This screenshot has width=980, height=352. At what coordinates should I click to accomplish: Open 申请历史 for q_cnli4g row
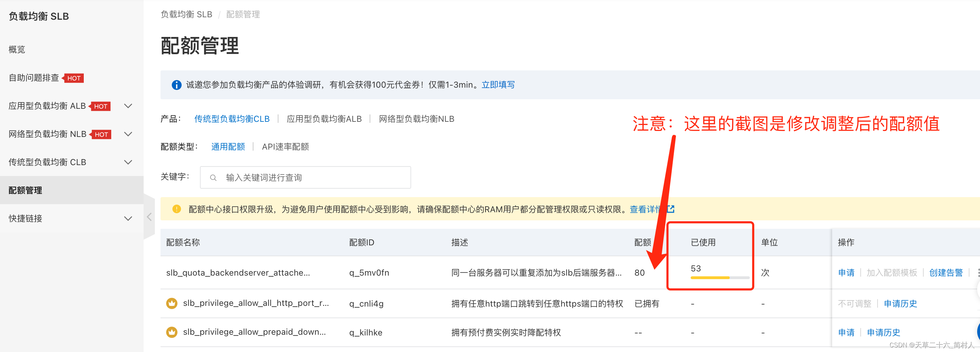pyautogui.click(x=900, y=303)
